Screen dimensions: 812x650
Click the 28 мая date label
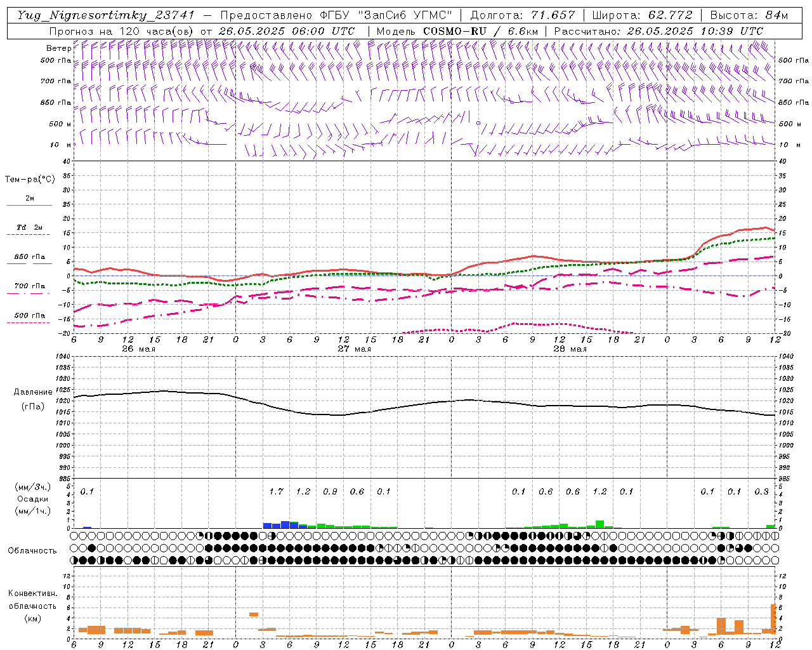pyautogui.click(x=570, y=349)
